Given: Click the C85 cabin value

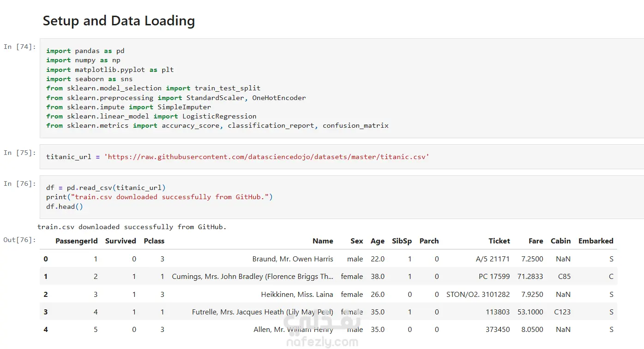Looking at the screenshot, I should tap(564, 277).
